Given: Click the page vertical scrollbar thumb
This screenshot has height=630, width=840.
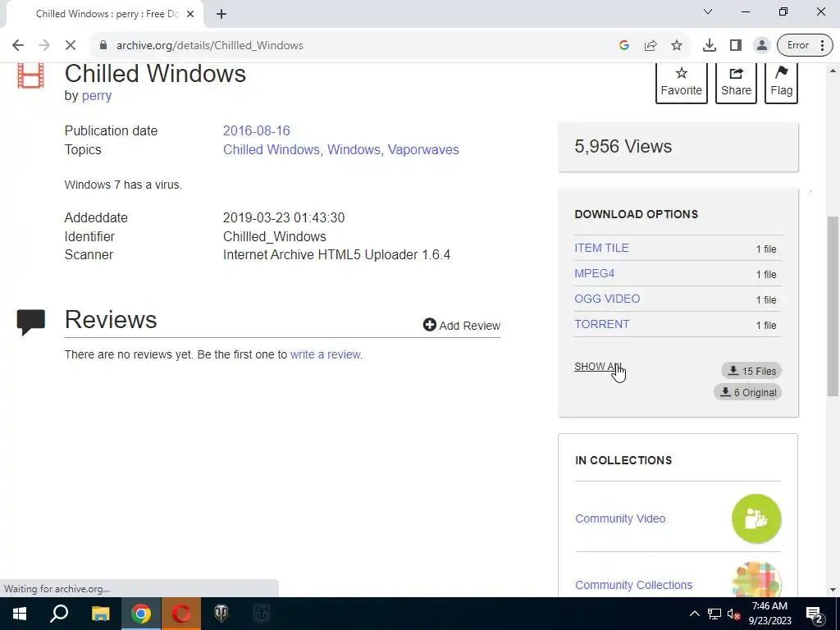Looking at the screenshot, I should click(x=833, y=305).
